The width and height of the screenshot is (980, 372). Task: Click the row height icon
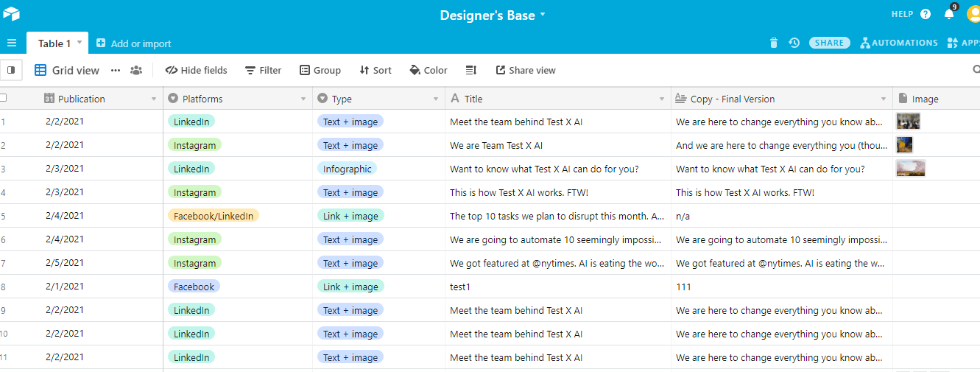(471, 70)
